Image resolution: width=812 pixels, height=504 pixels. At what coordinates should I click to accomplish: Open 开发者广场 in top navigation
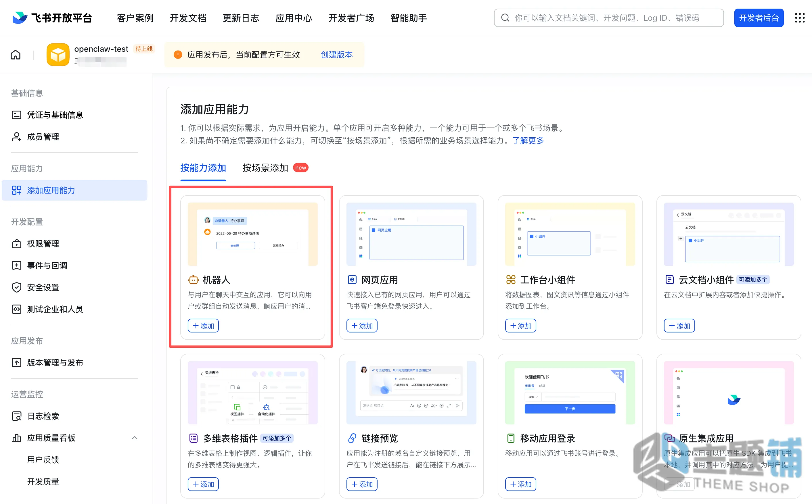(x=351, y=18)
